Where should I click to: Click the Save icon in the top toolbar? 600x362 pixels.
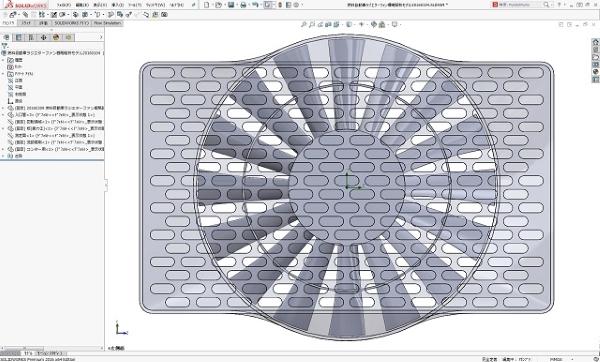[x=231, y=5]
